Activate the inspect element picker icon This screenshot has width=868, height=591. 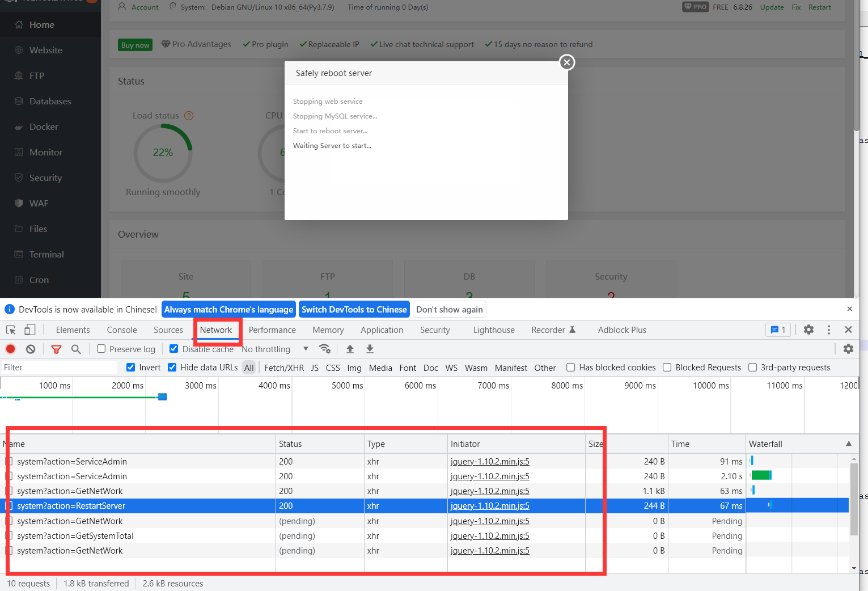[x=10, y=330]
